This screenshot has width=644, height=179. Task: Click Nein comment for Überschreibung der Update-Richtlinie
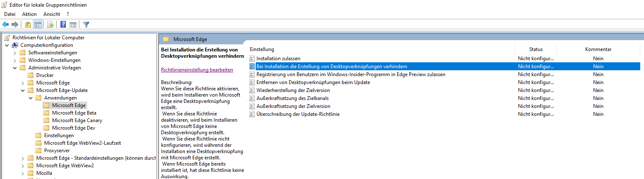(598, 114)
